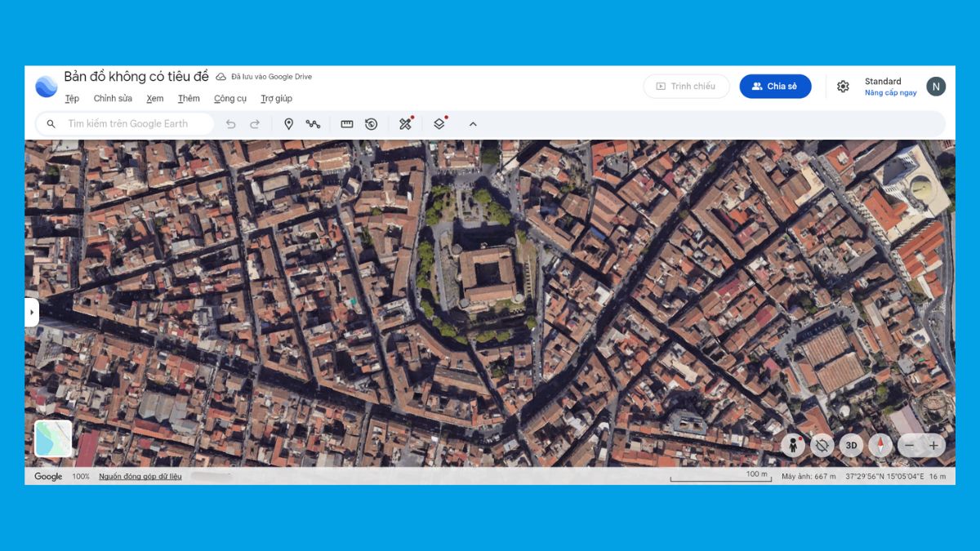980x551 pixels.
Task: Open the Công cụ menu
Action: 230,99
